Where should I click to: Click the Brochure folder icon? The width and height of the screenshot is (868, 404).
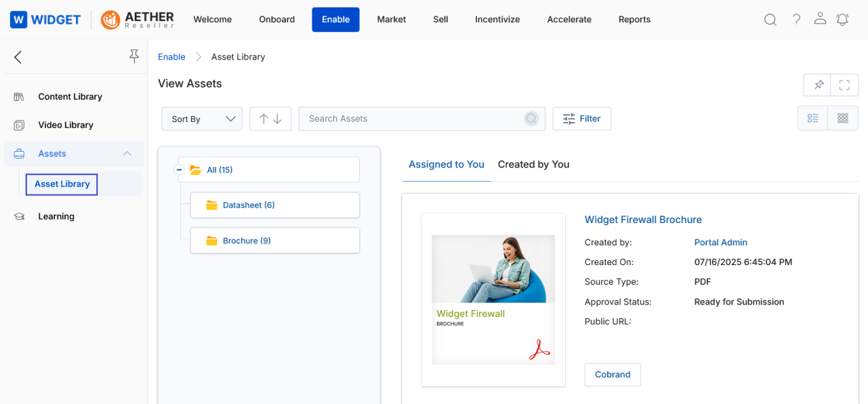[x=211, y=241]
